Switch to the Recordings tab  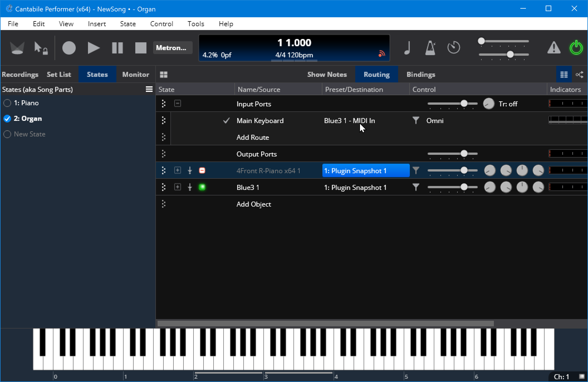tap(20, 74)
